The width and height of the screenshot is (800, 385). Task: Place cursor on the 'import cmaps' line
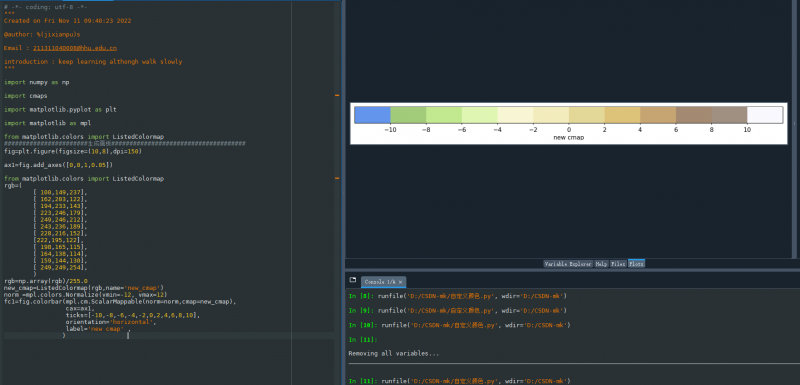click(x=26, y=96)
